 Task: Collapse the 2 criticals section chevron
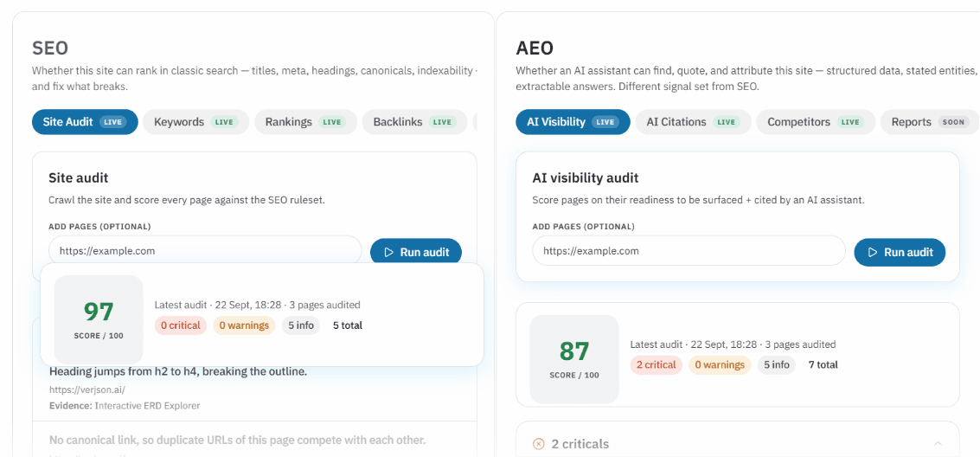[938, 443]
